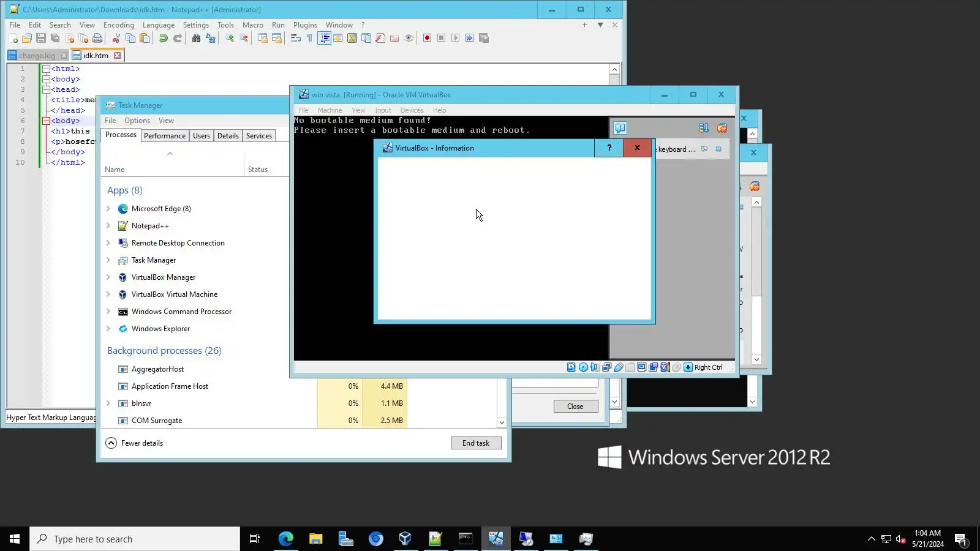Open the Plugins menu in Notepad++
This screenshot has width=980, height=551.
305,25
